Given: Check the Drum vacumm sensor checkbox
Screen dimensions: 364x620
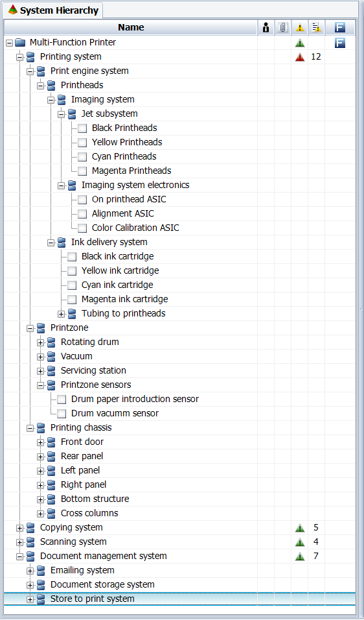Looking at the screenshot, I should [x=62, y=414].
